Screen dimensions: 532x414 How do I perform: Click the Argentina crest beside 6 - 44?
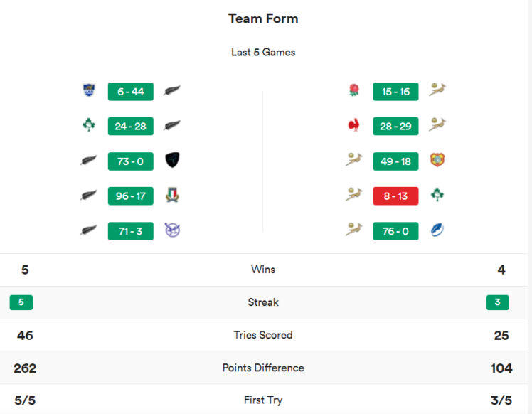(89, 91)
